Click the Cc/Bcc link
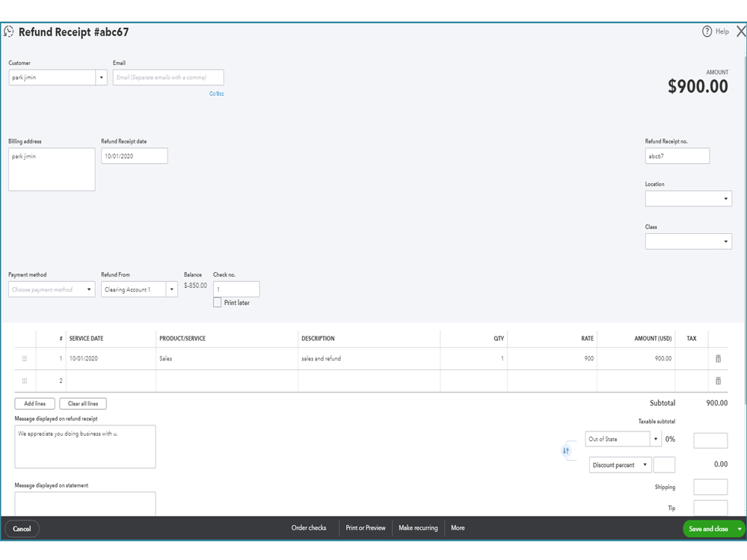Viewport: 747px width, 560px height. (x=216, y=93)
